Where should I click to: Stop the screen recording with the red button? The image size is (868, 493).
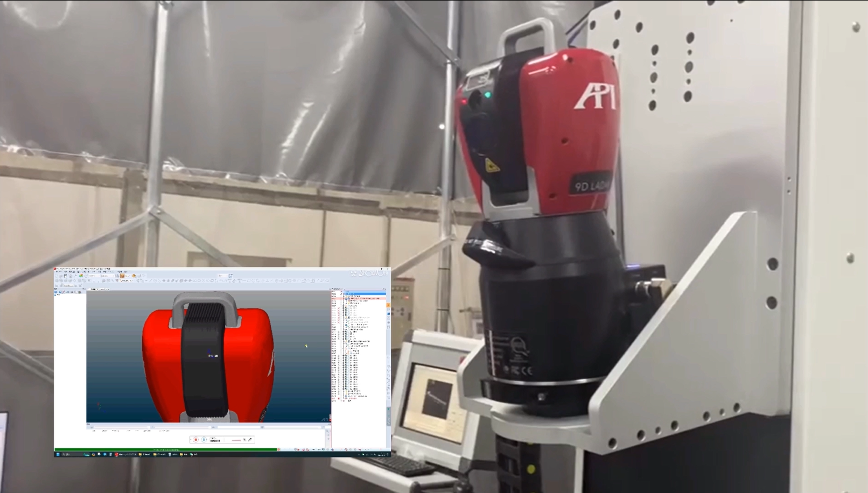(x=196, y=440)
